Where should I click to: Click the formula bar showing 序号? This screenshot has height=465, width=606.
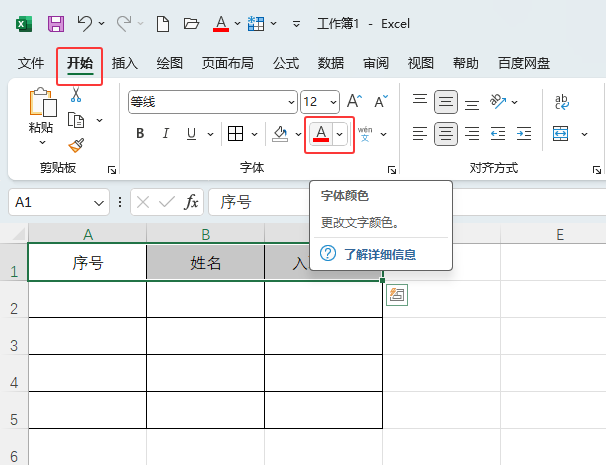click(259, 202)
